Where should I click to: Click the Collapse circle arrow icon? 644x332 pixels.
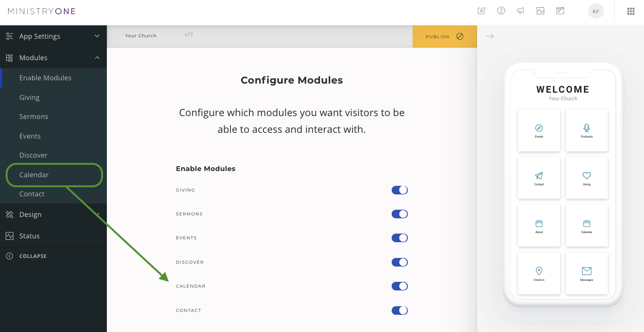10,256
